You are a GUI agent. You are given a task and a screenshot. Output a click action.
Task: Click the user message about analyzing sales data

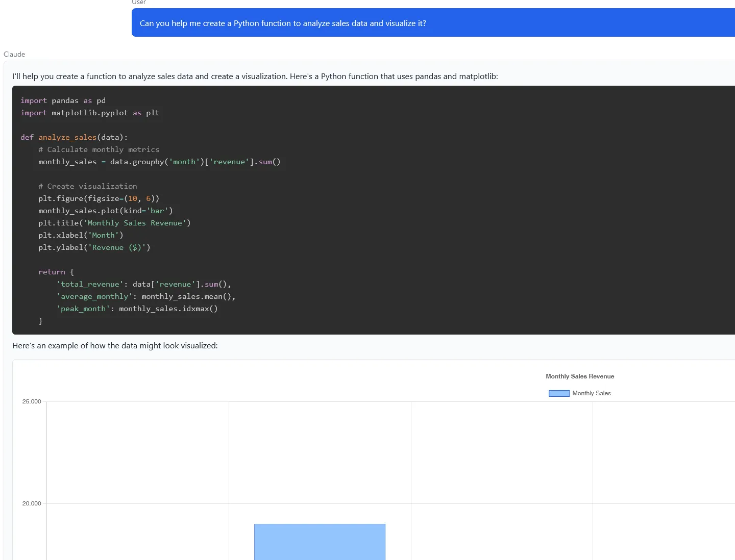[433, 23]
